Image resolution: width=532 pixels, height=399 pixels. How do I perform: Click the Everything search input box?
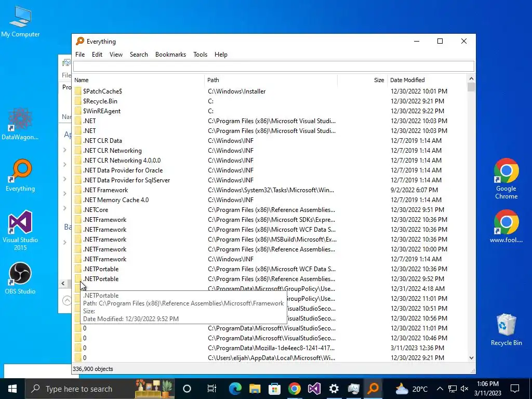point(273,66)
